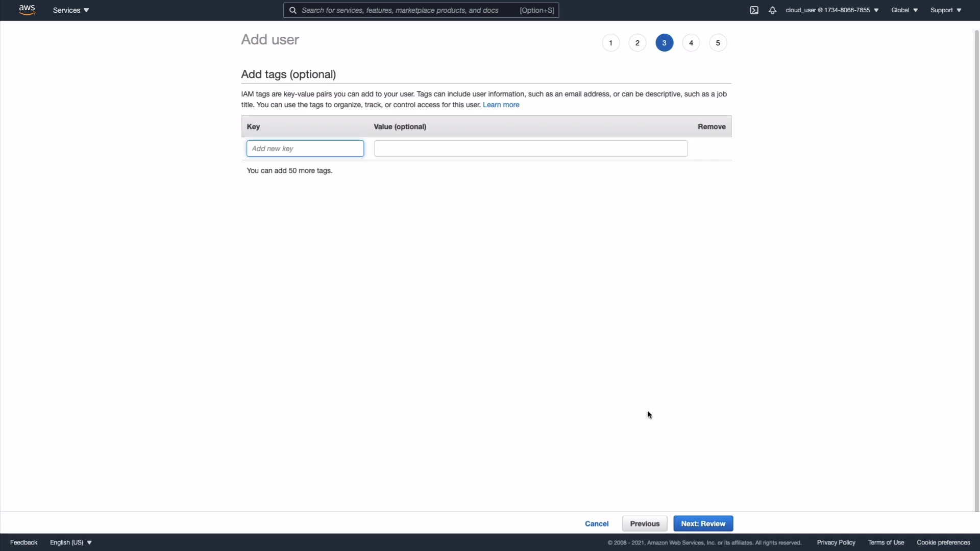Open the Support menu
This screenshot has height=551, width=980.
(946, 10)
